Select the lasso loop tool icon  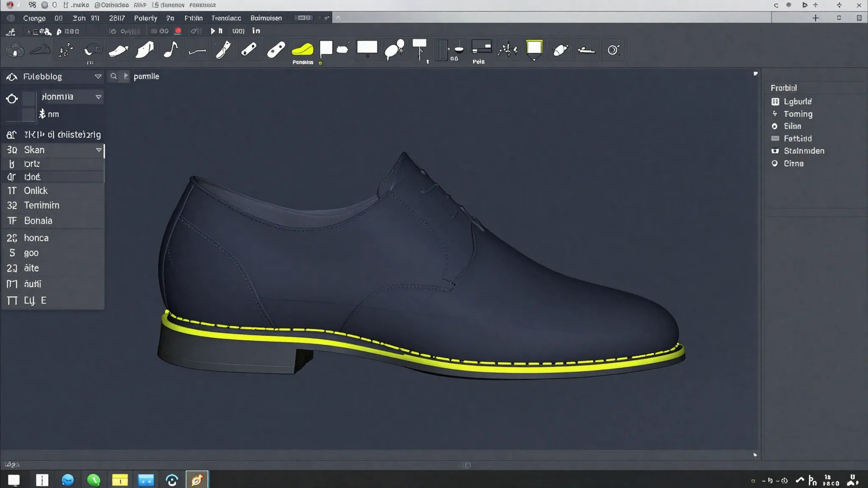(92, 50)
